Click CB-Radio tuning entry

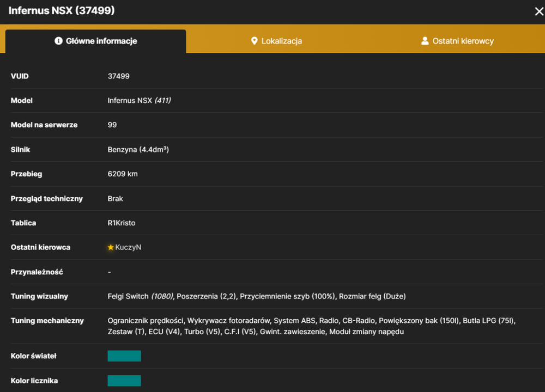click(x=359, y=321)
